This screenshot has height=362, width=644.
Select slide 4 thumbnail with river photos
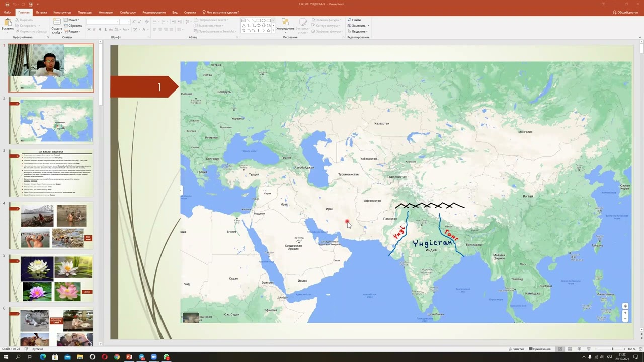(51, 226)
